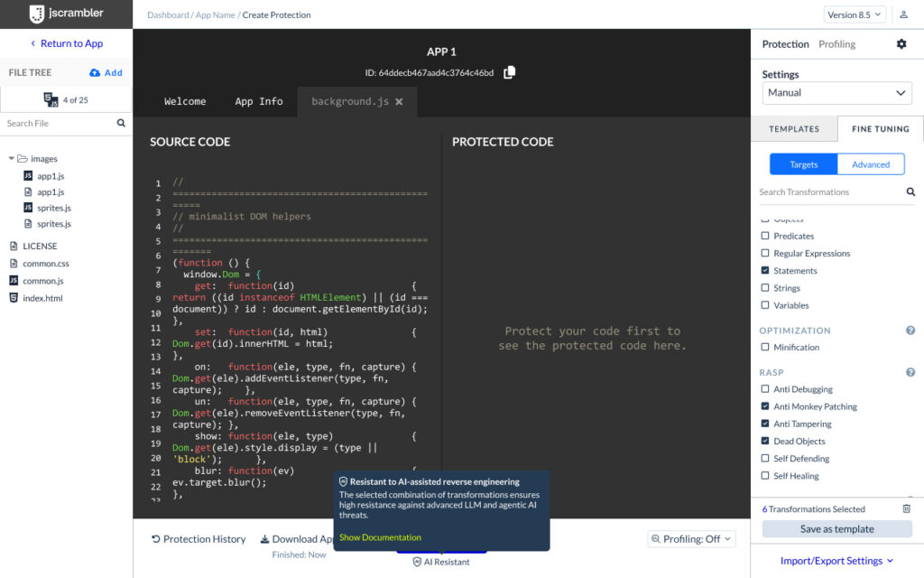This screenshot has height=578, width=924.
Task: Click the file search magnifier icon
Action: point(121,123)
